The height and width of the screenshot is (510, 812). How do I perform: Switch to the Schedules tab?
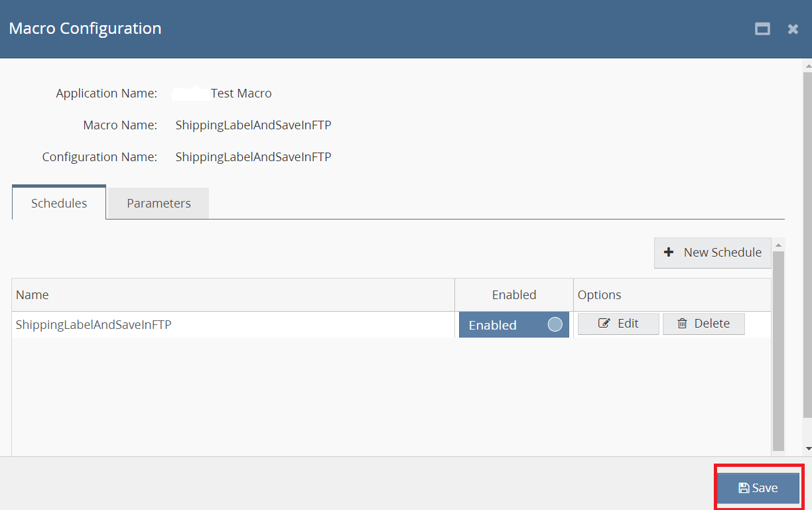[x=59, y=204]
